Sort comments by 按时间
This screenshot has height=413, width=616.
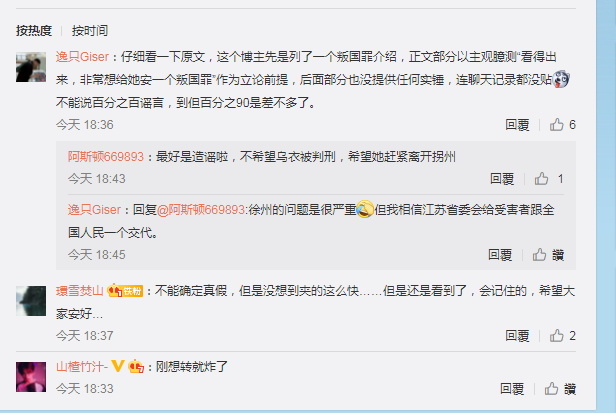coord(90,30)
